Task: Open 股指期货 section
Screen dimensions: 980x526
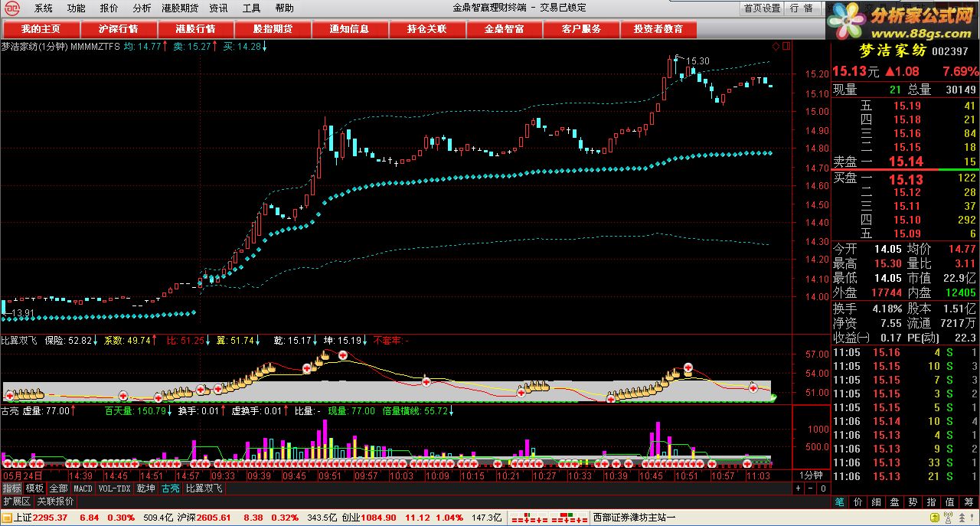Action: (273, 29)
